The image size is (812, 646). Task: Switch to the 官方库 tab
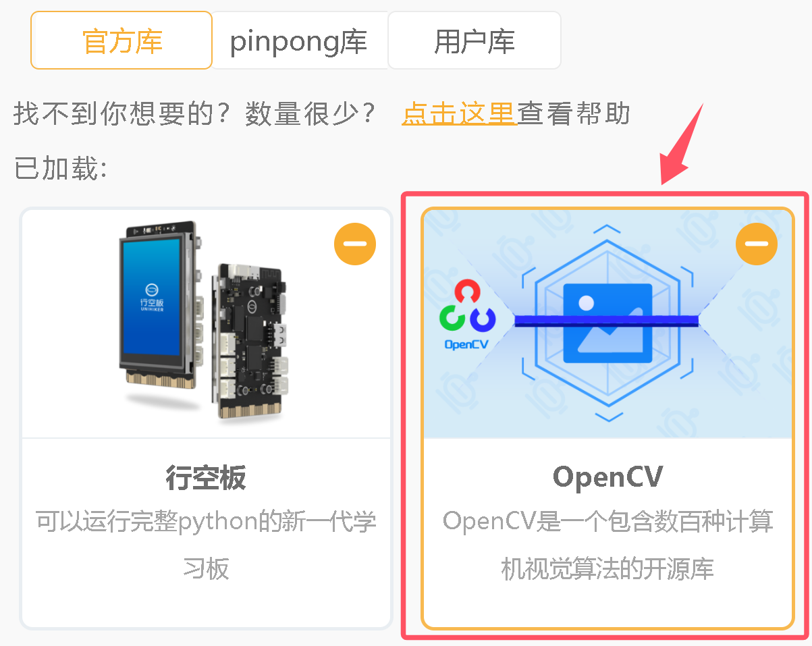[x=121, y=41]
